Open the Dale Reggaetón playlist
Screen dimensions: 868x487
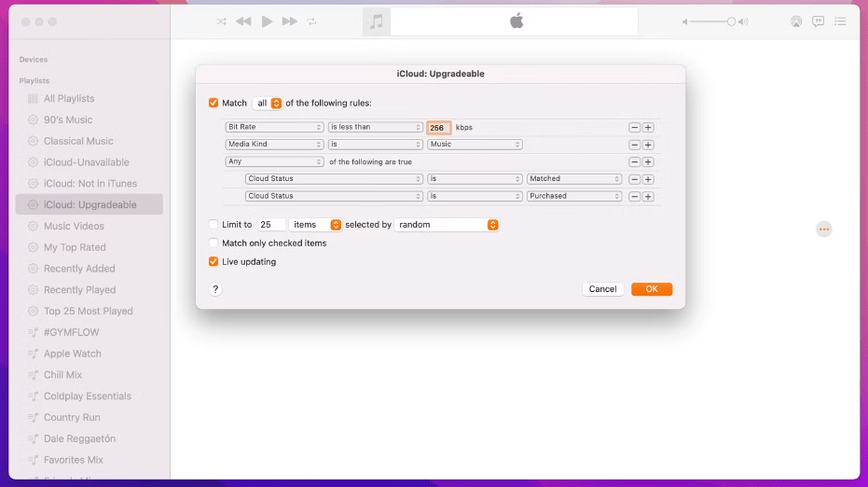coord(90,438)
